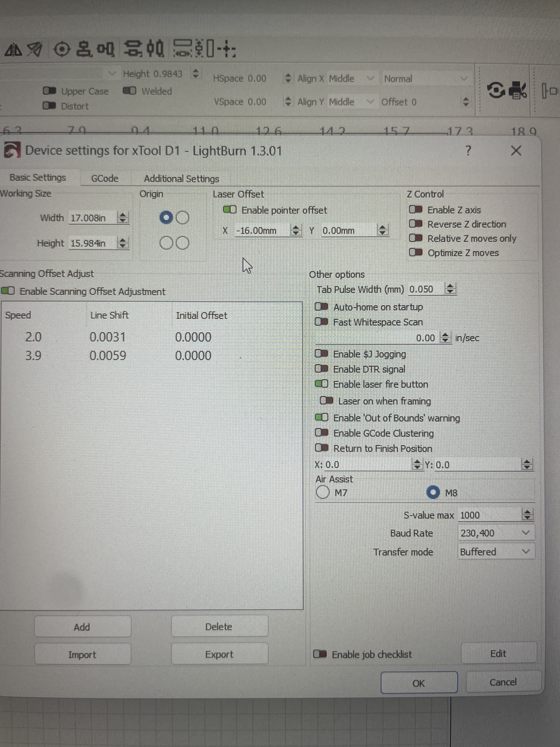This screenshot has width=560, height=747.
Task: Open the Baud Rate 230,400 dropdown
Action: click(x=495, y=533)
